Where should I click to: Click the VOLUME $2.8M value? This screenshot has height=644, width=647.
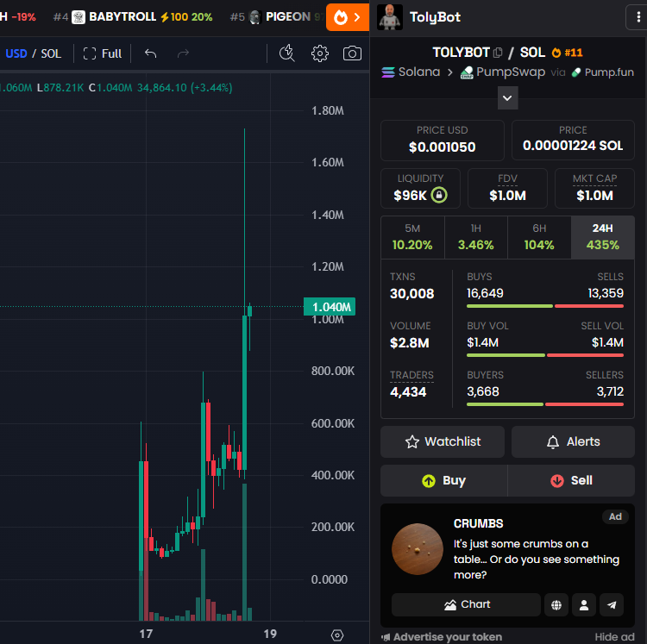click(x=409, y=342)
